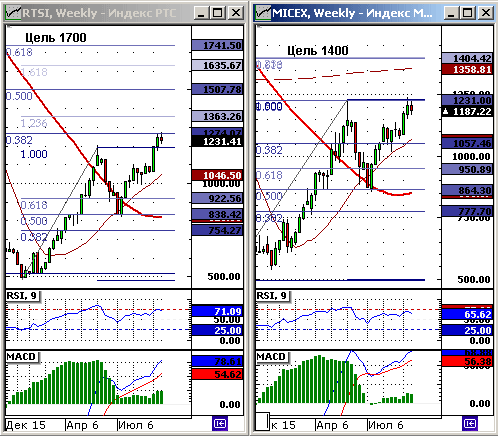The image size is (498, 436).
Task: Select the 950.89 price level label
Action: click(x=467, y=169)
